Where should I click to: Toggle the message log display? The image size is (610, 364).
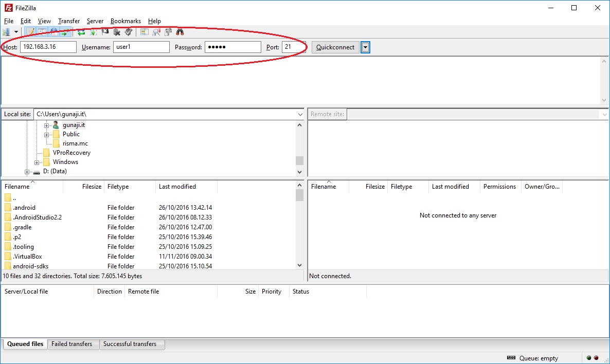pyautogui.click(x=30, y=31)
